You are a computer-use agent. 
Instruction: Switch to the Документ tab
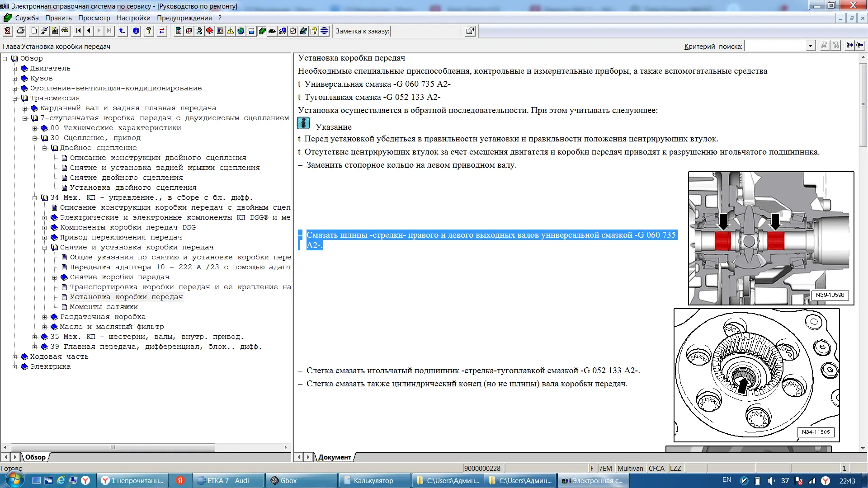(335, 457)
